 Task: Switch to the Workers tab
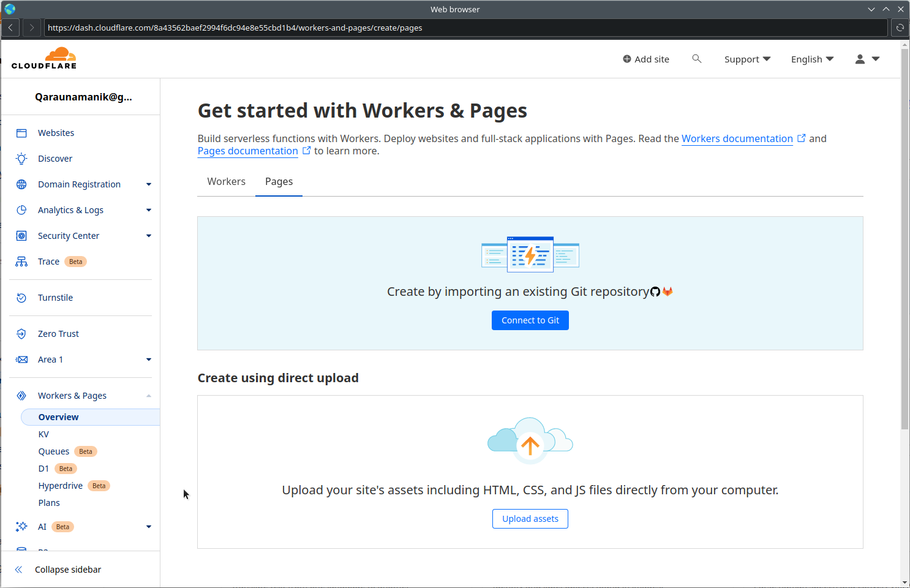(226, 181)
